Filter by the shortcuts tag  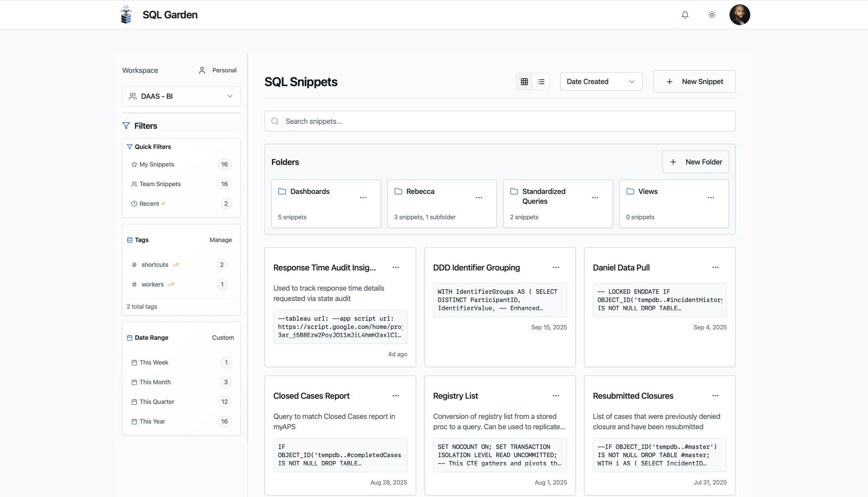tap(155, 265)
